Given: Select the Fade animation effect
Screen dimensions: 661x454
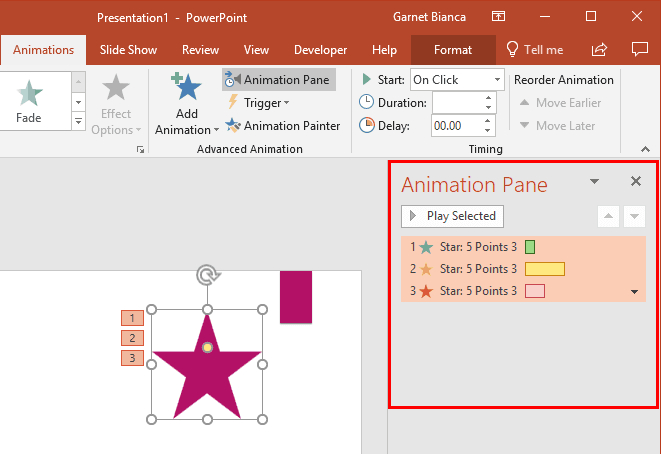Looking at the screenshot, I should click(x=29, y=102).
